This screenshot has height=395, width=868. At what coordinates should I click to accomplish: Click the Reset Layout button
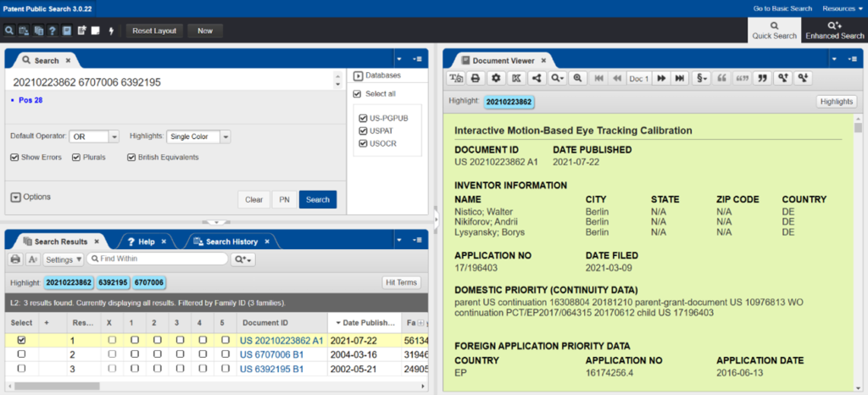154,31
